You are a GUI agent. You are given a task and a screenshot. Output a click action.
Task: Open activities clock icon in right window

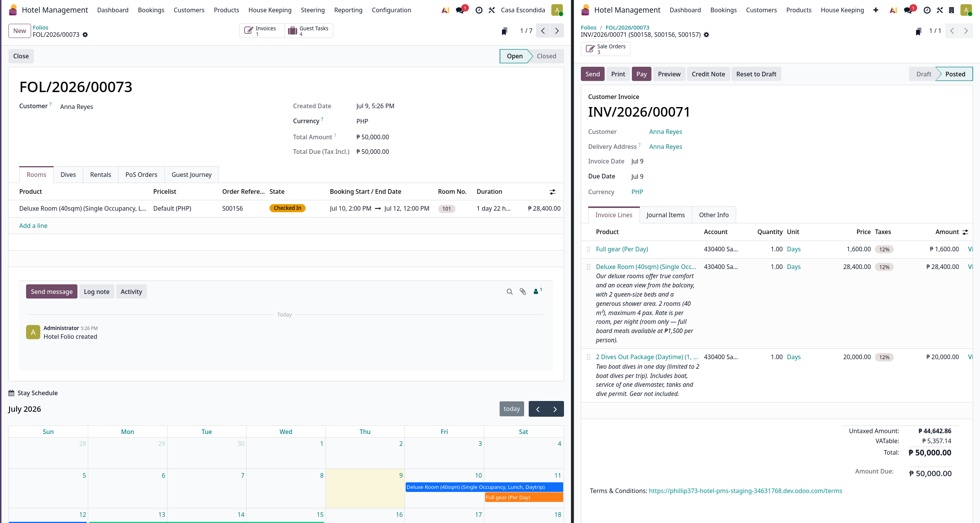click(927, 10)
